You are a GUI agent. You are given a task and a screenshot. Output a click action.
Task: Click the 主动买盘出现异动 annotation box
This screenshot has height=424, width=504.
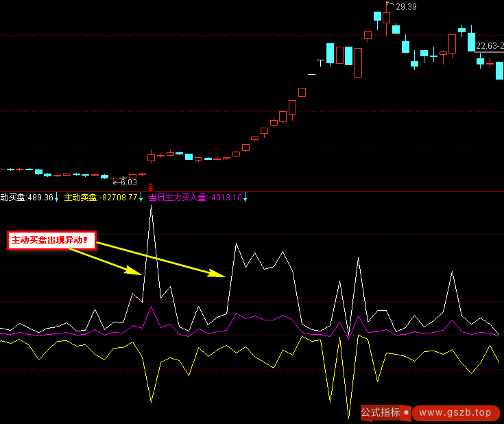(51, 241)
